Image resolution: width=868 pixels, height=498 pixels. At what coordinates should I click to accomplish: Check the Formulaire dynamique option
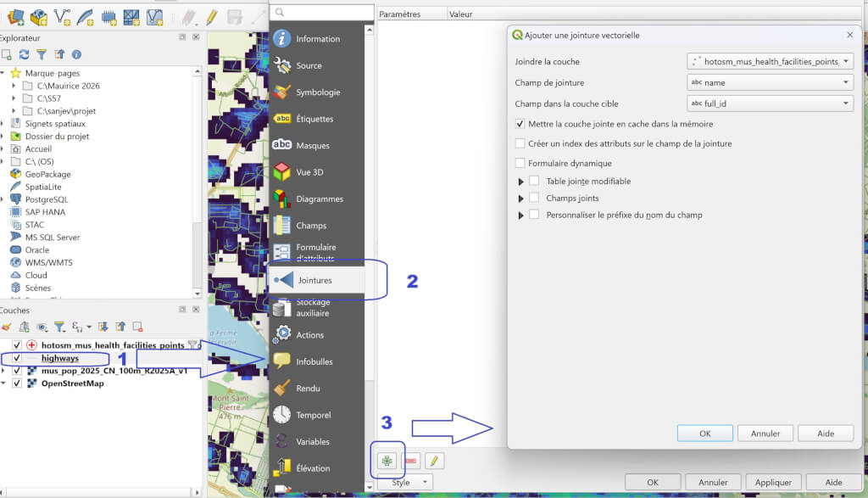(520, 163)
